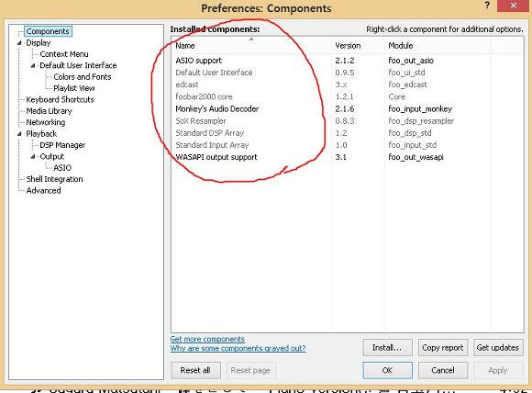Open Why are some components grayed out link
Image resolution: width=532 pixels, height=393 pixels.
pyautogui.click(x=238, y=348)
